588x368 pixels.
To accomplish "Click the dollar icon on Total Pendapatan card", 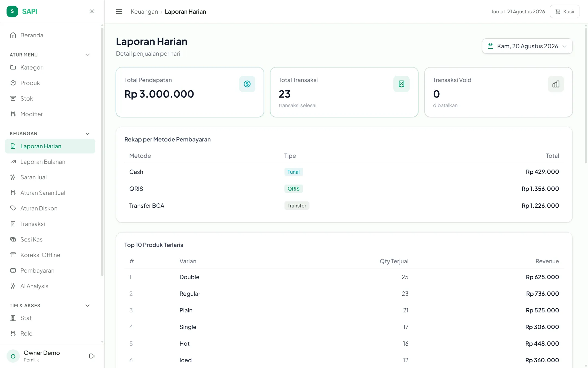I will point(247,84).
